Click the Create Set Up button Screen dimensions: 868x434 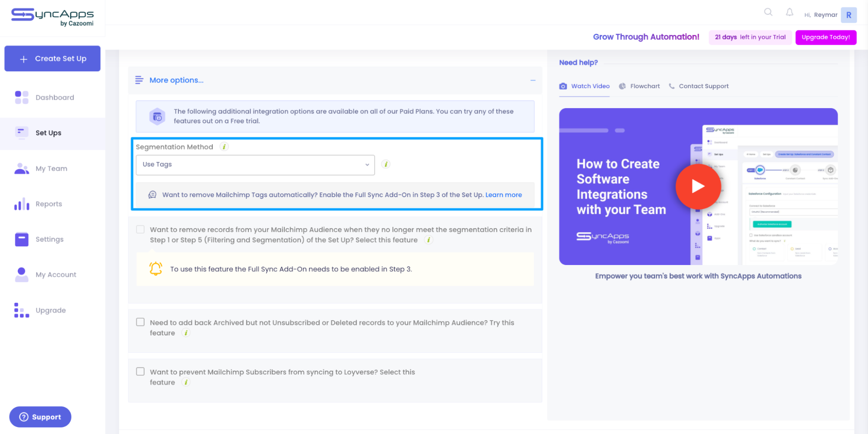[x=53, y=59]
